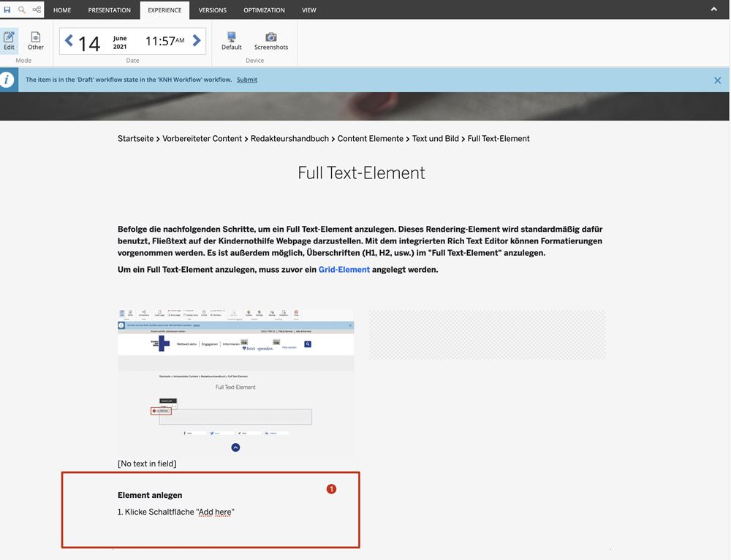Click the embedded editor screenshot thumbnail
Image resolution: width=731 pixels, height=560 pixels.
(236, 382)
